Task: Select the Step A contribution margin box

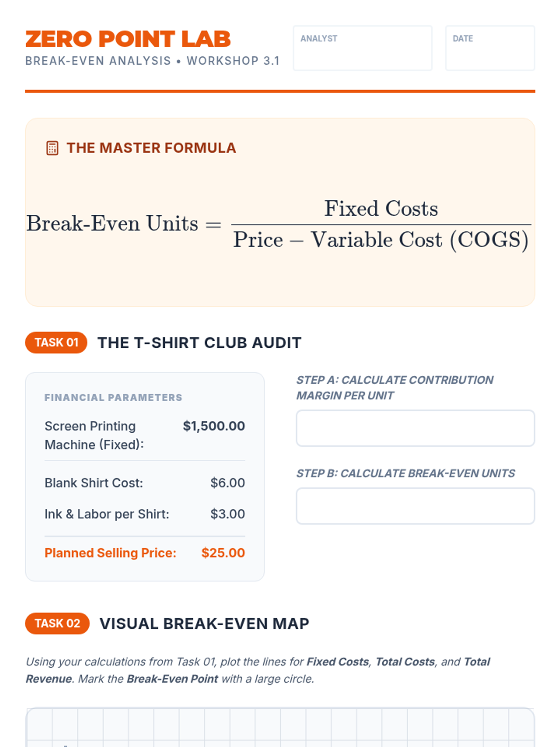Action: (x=415, y=428)
